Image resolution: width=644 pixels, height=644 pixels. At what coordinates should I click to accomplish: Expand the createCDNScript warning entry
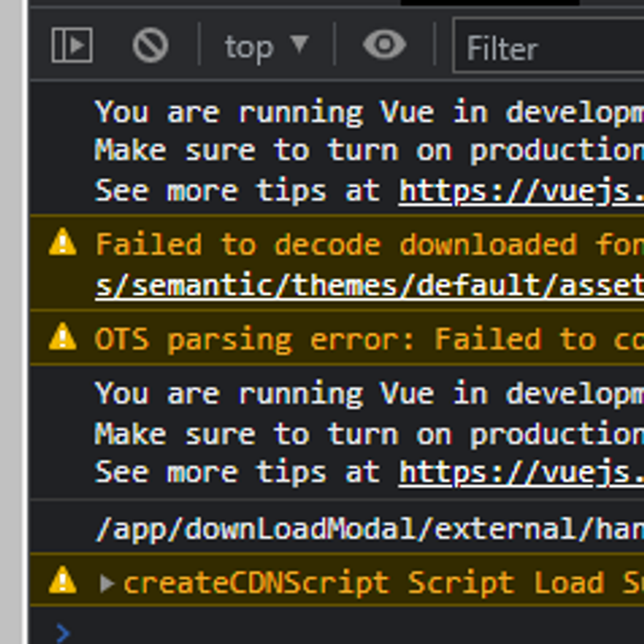pos(107,583)
